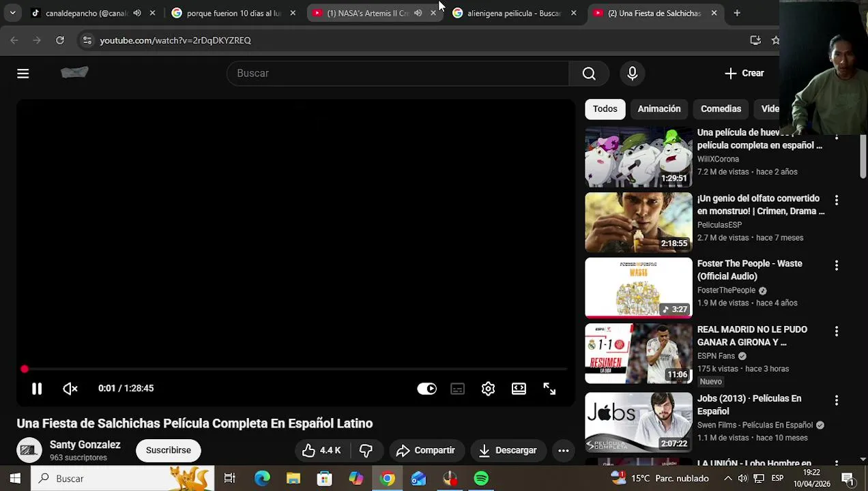Viewport: 868px width, 491px height.
Task: Open the YouTube guide hamburger menu
Action: click(23, 73)
